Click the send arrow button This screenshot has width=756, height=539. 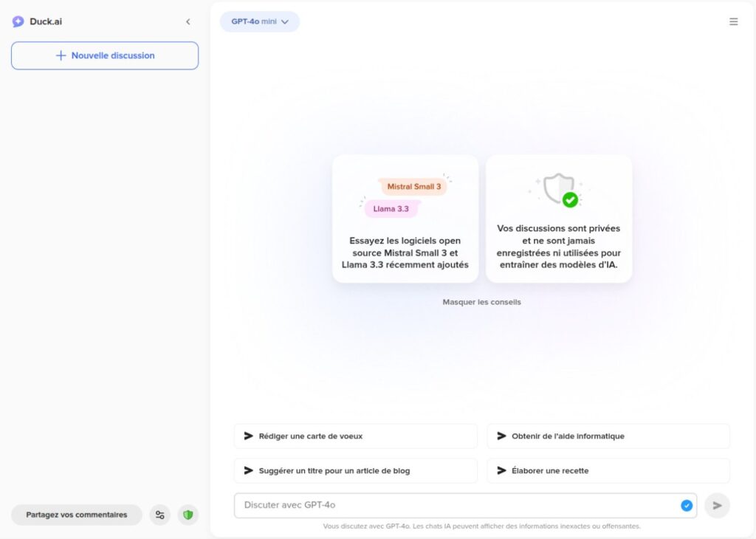[717, 505]
